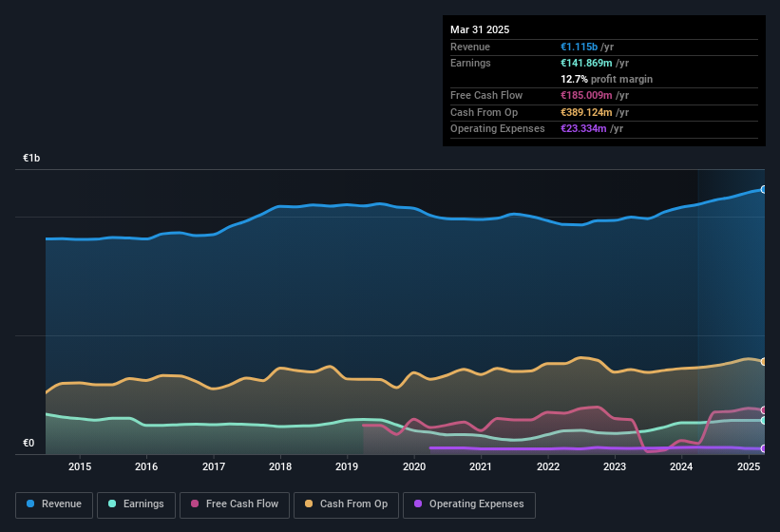
Task: Click the 2022 x-axis label
Action: (x=547, y=466)
